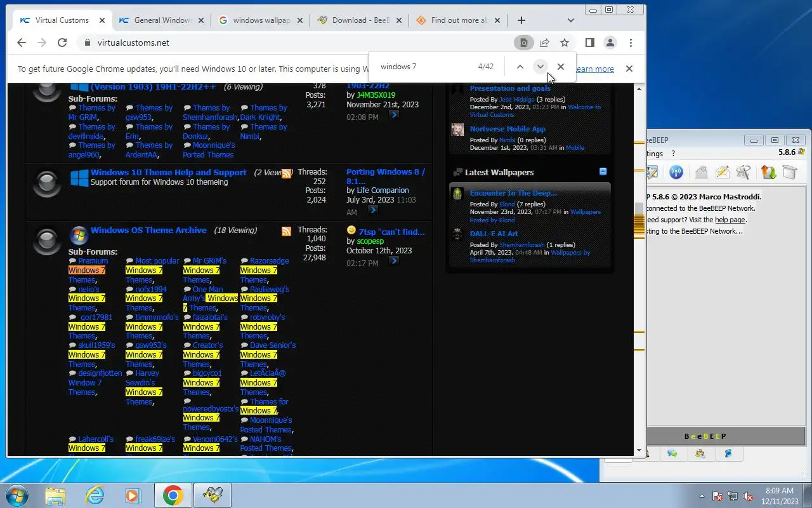Viewport: 812px width, 508px height.
Task: Click the BeeBEEP broadcast antenna icon
Action: 676,172
